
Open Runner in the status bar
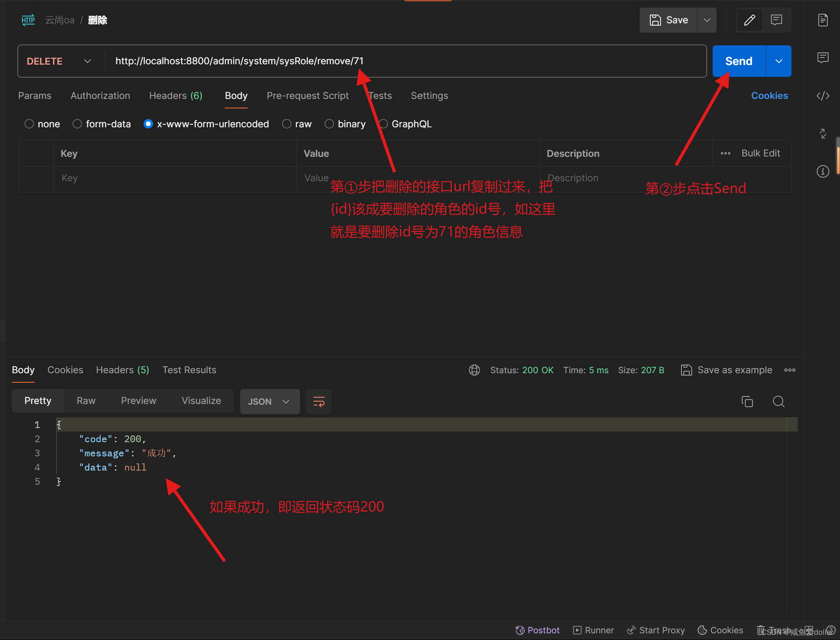[594, 630]
